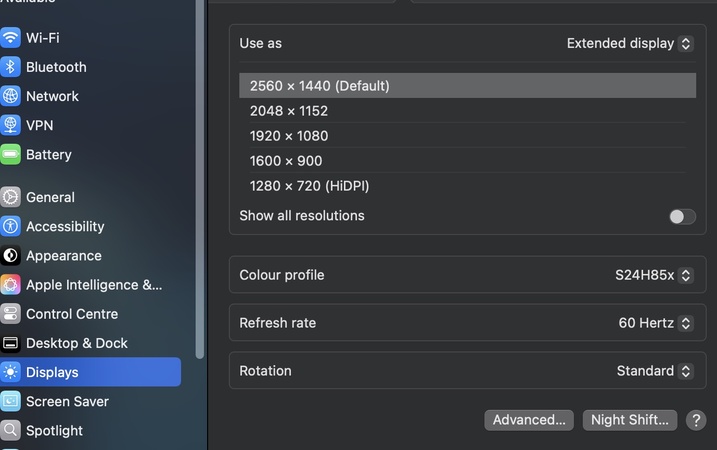Open the Use as Extended display dropdown

click(630, 43)
